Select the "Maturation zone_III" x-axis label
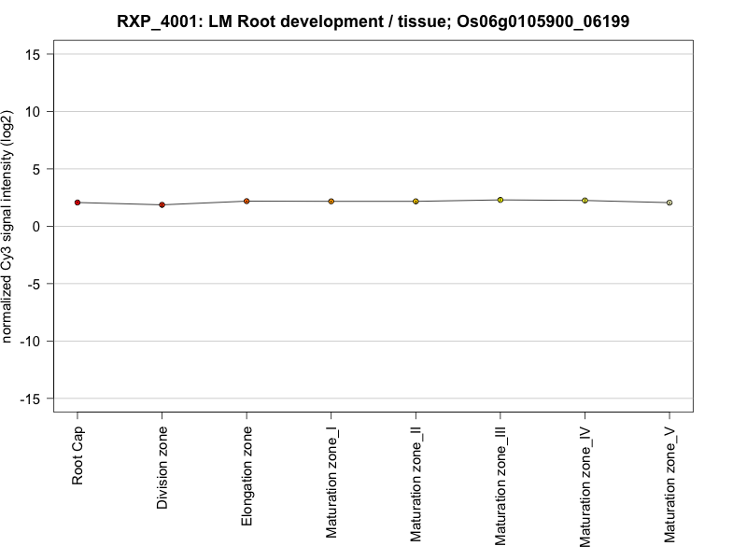 [x=500, y=485]
